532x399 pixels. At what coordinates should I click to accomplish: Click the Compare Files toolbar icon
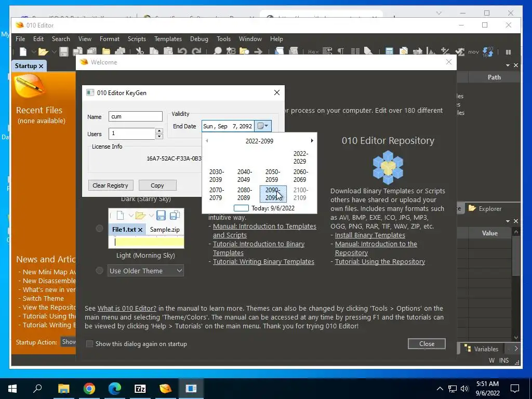[x=403, y=51]
